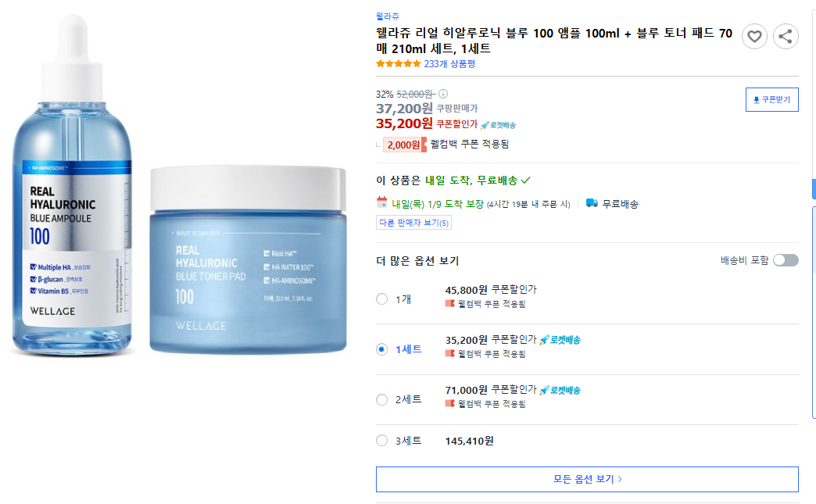Viewport: 816px width, 504px height.
Task: Click the free shipping truck icon
Action: point(592,203)
